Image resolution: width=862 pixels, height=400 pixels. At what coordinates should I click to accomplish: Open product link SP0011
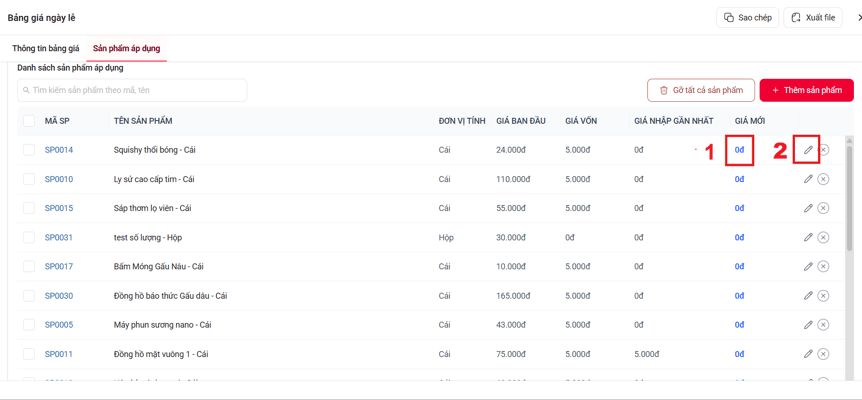[59, 354]
